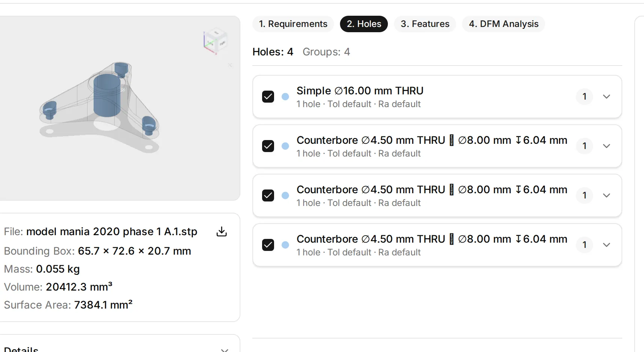Go to the 3. Features tab

(x=425, y=24)
